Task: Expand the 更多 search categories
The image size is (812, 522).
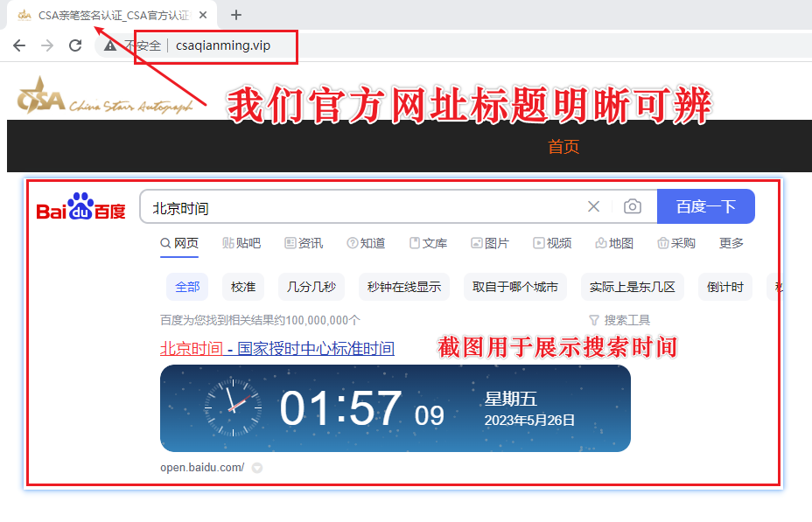Action: click(x=731, y=243)
